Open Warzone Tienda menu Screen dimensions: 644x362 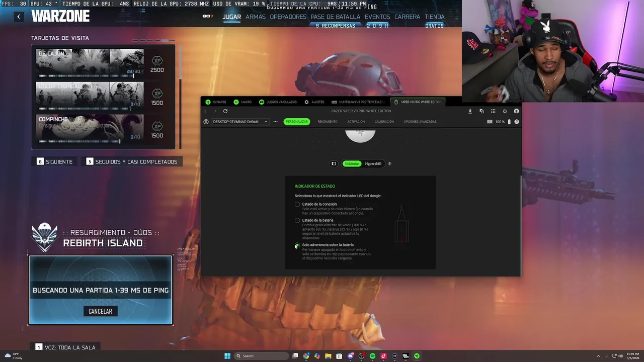435,17
